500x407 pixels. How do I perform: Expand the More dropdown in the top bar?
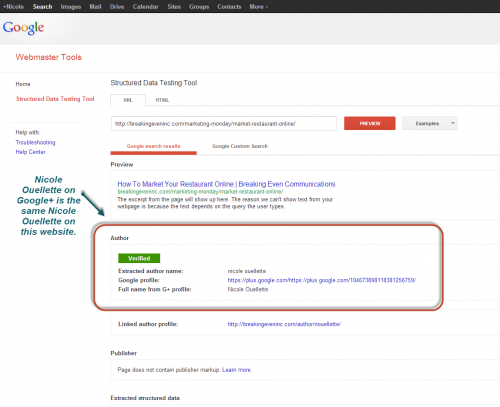(259, 7)
